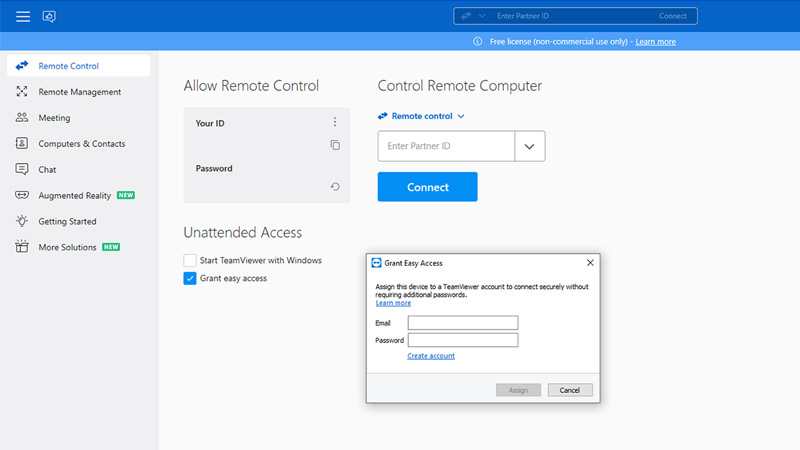The height and width of the screenshot is (450, 800).
Task: Uncheck Grant easy access checkbox
Action: tap(190, 278)
